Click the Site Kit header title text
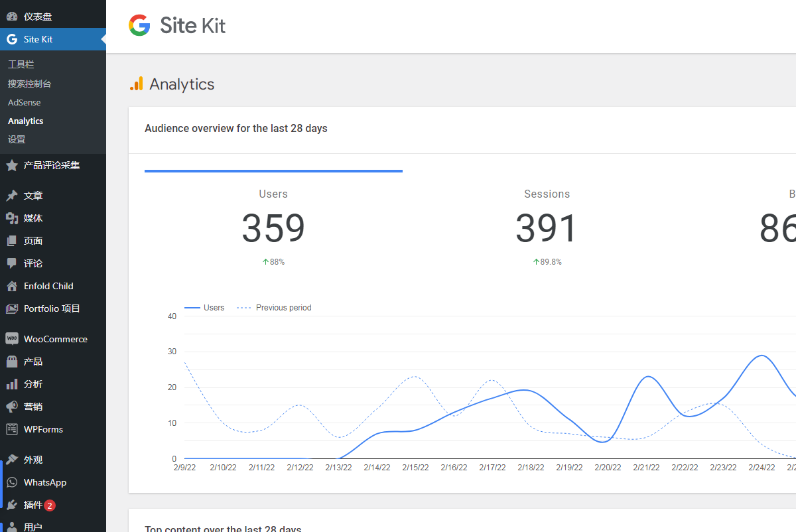The width and height of the screenshot is (796, 532). 193,26
